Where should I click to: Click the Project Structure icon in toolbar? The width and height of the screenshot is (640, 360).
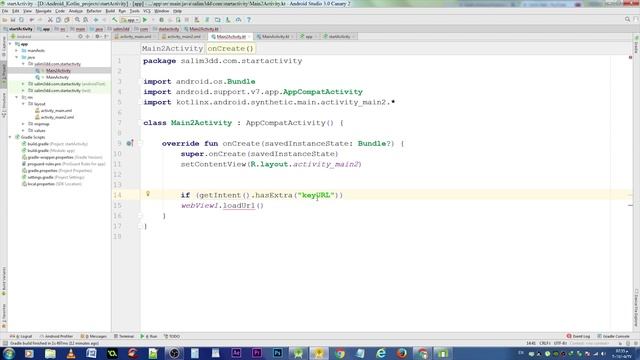[x=218, y=20]
